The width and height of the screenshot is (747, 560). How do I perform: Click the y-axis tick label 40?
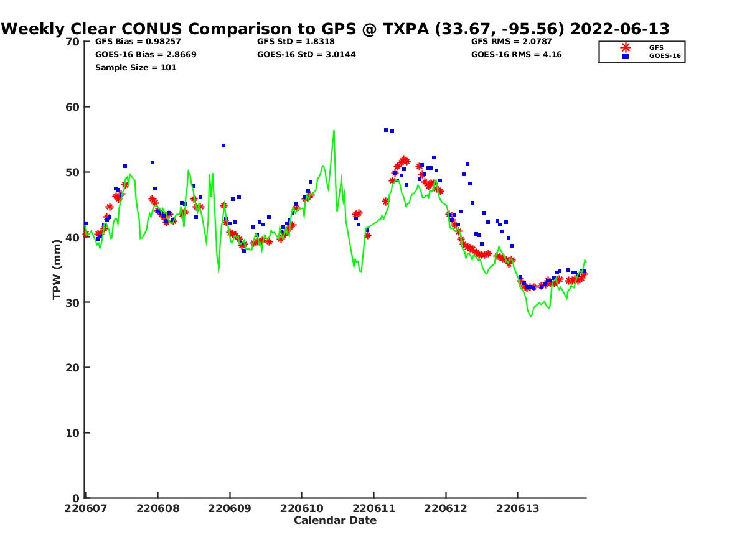[73, 238]
